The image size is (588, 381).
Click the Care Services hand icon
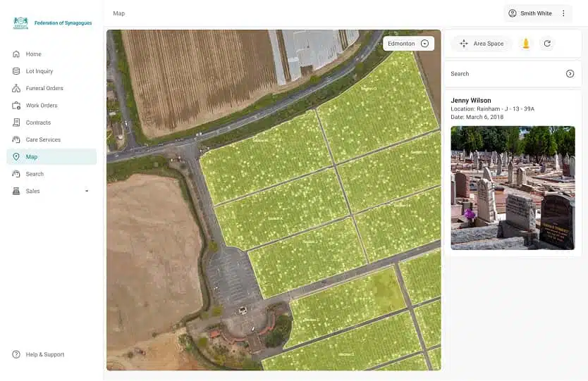tap(16, 139)
